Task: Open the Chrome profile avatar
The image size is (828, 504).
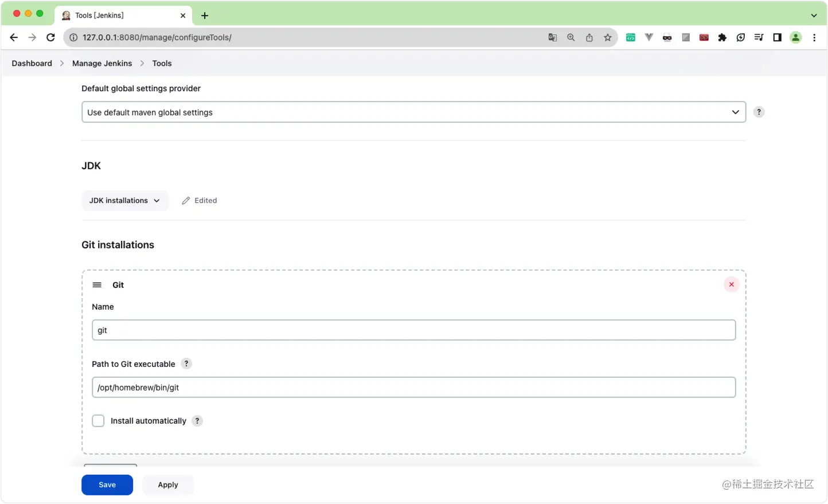Action: point(796,37)
